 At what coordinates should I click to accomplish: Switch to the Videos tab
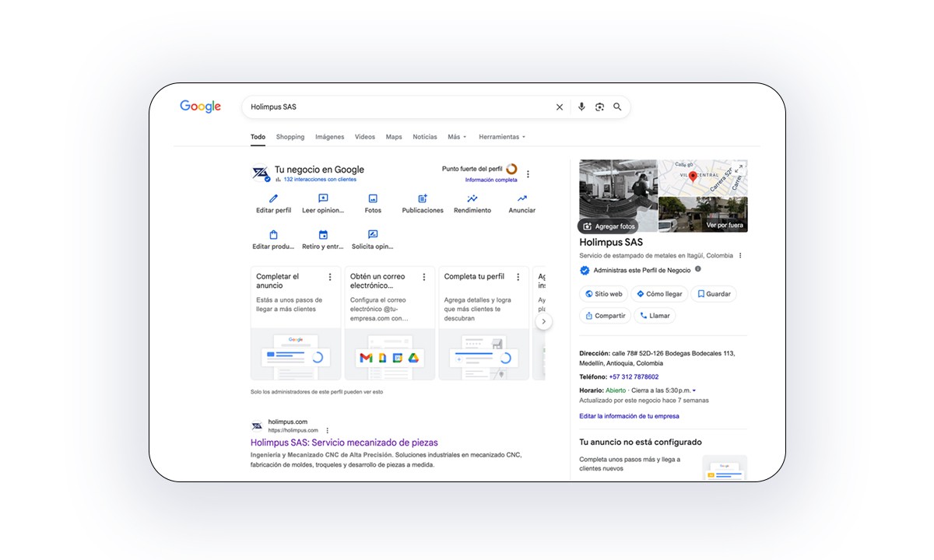[365, 137]
